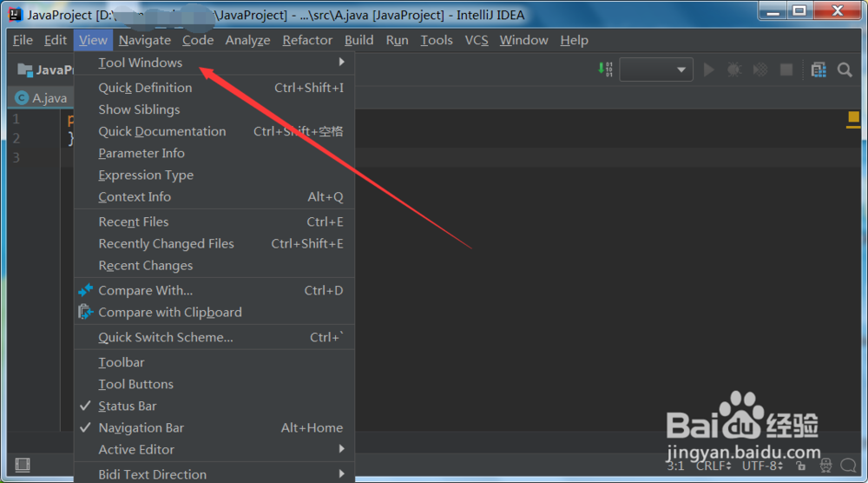Close the open View menu
Image resolution: width=868 pixels, height=483 pixels.
pos(93,40)
